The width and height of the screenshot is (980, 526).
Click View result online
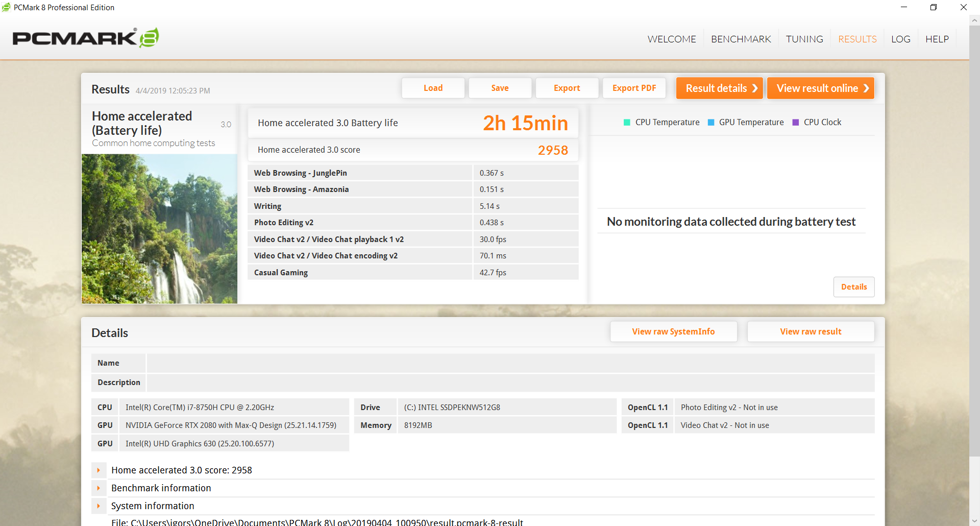coord(820,88)
